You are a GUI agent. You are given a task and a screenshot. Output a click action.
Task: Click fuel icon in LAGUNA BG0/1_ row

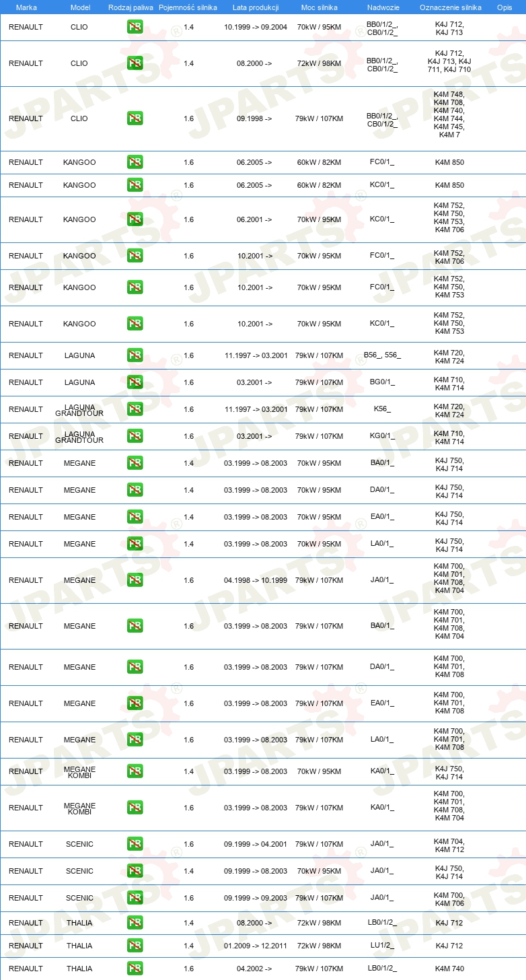click(135, 382)
